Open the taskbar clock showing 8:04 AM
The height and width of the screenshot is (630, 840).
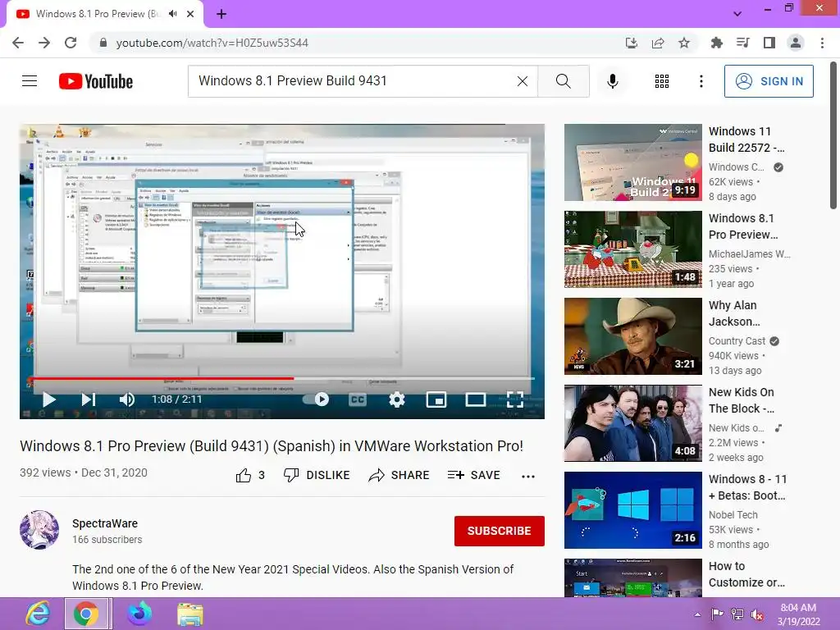point(798,614)
